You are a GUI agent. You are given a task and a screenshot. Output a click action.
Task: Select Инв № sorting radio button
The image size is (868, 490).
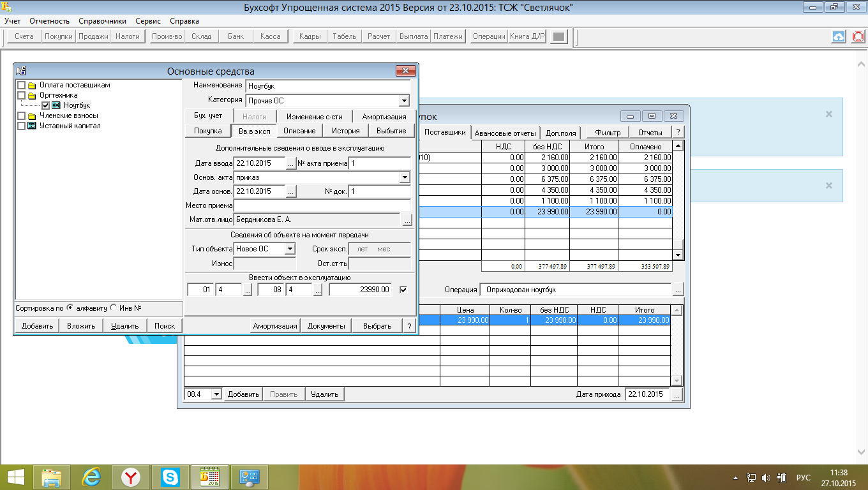114,308
